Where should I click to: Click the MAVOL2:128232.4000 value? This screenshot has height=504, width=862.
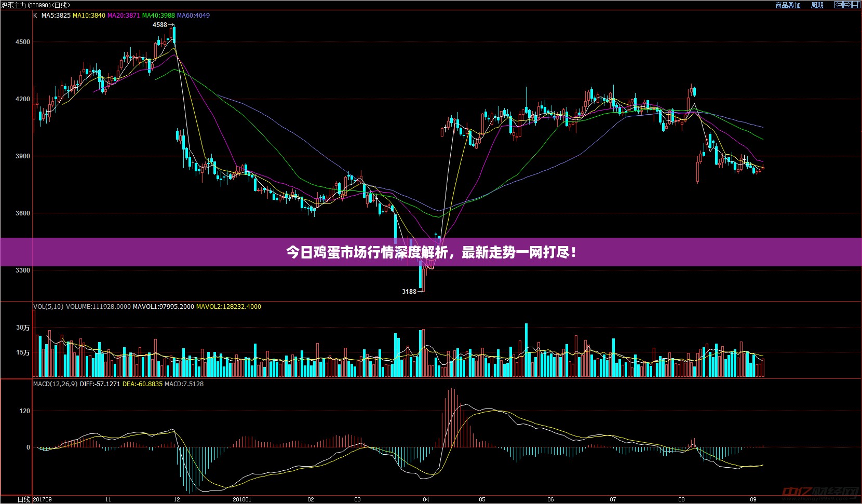tap(228, 307)
